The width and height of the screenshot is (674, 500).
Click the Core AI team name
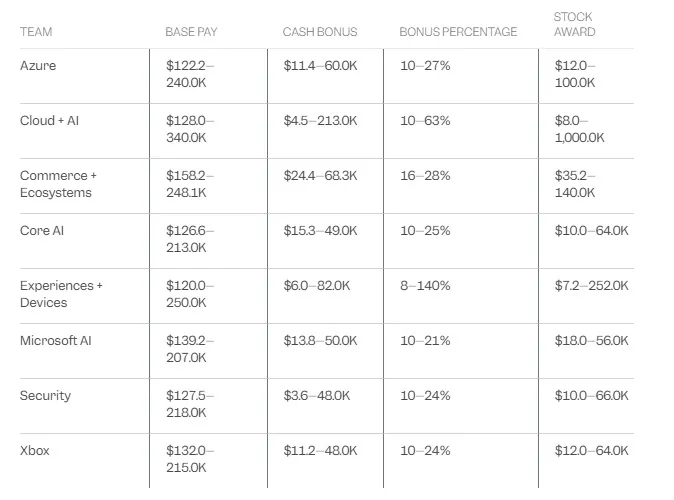pyautogui.click(x=42, y=231)
